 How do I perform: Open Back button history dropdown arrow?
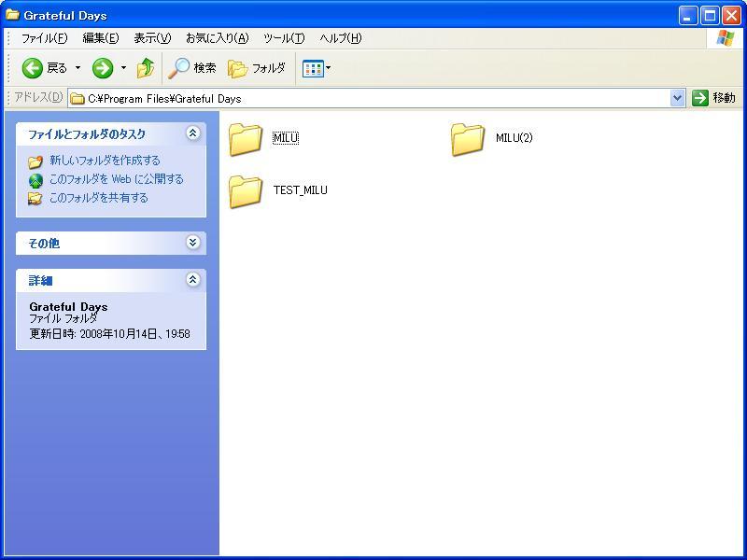point(78,68)
